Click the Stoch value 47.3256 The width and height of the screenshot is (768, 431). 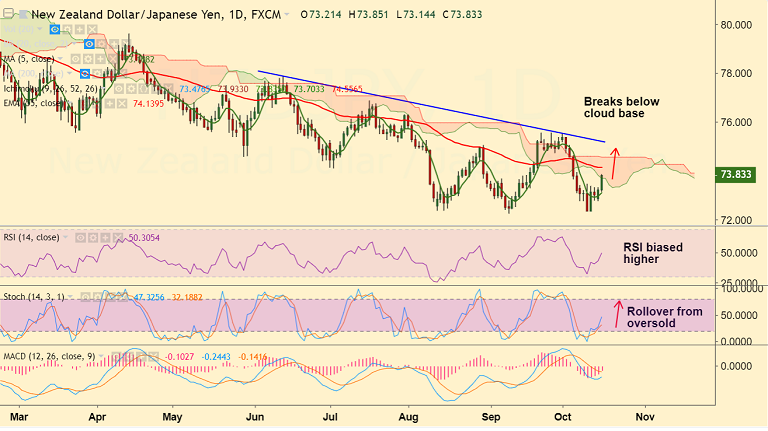pyautogui.click(x=149, y=297)
